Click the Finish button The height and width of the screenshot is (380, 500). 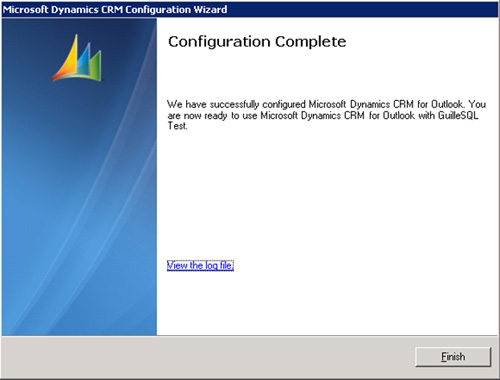453,357
